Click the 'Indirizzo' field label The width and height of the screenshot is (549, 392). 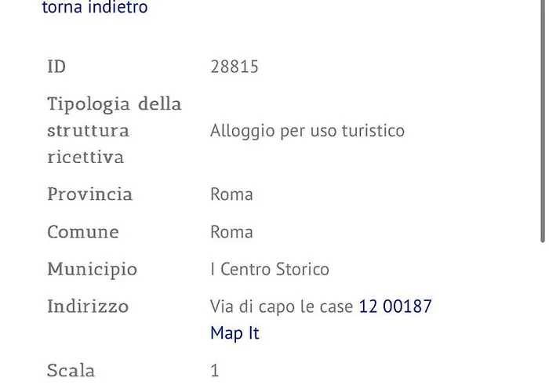coord(88,307)
